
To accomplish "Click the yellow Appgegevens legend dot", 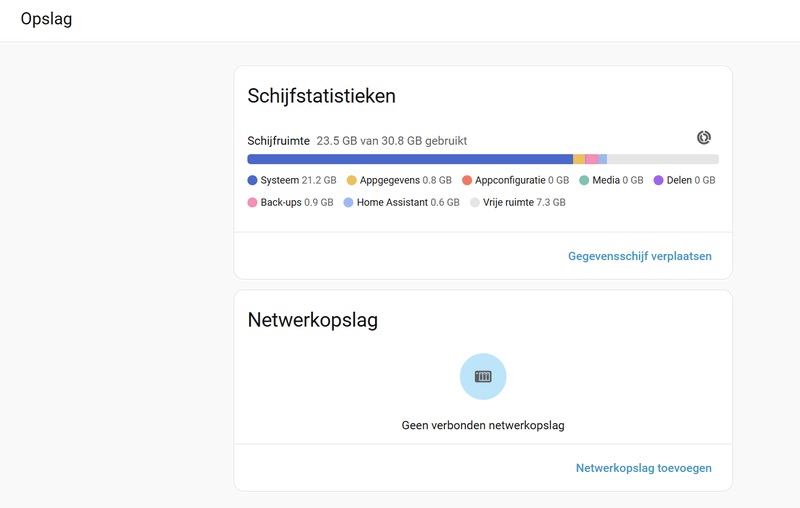I will [x=352, y=180].
